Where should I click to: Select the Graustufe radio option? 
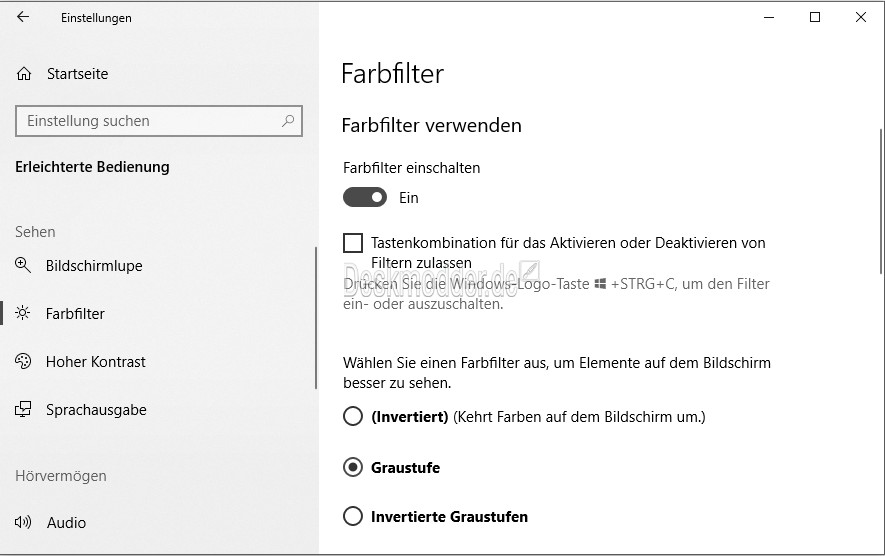point(353,467)
